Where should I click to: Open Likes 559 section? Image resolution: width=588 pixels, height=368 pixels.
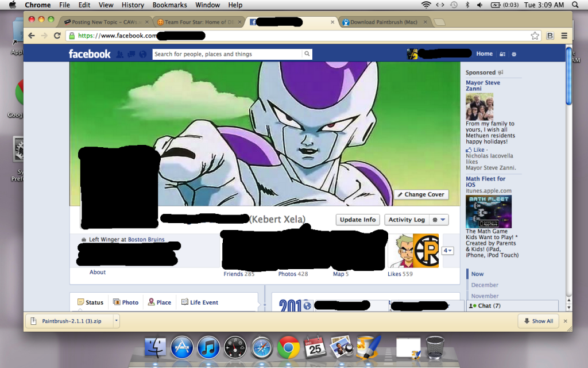pyautogui.click(x=400, y=274)
